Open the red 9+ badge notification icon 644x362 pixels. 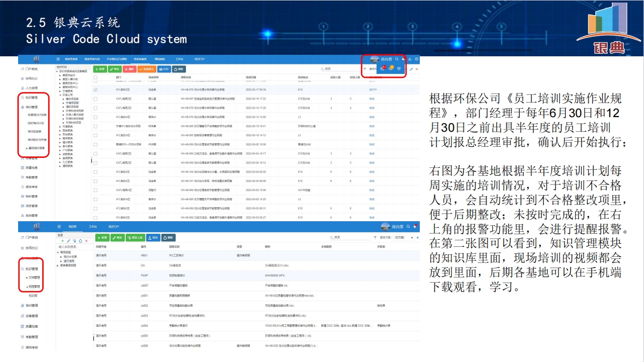(x=383, y=68)
